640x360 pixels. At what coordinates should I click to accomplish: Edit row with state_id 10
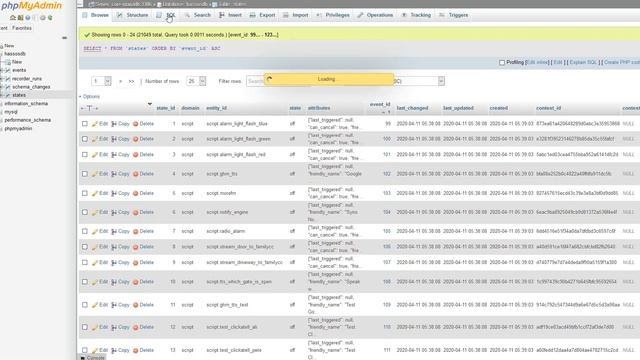point(100,282)
